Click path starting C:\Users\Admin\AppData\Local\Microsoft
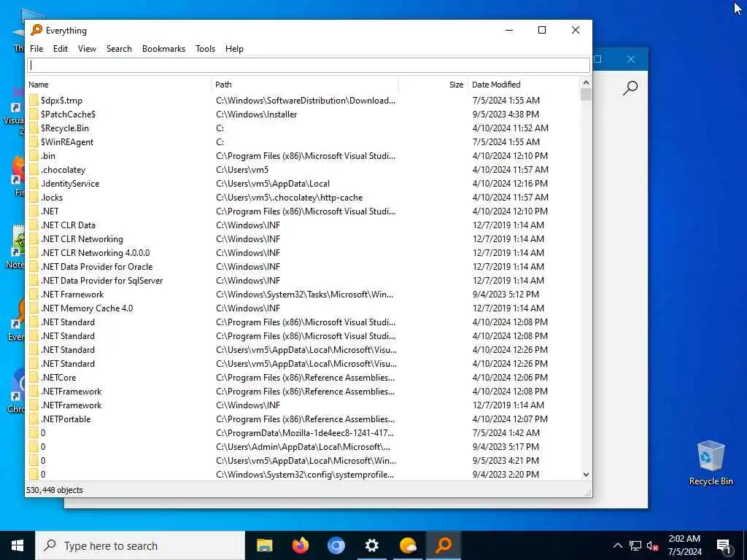This screenshot has width=747, height=560. coord(303,447)
